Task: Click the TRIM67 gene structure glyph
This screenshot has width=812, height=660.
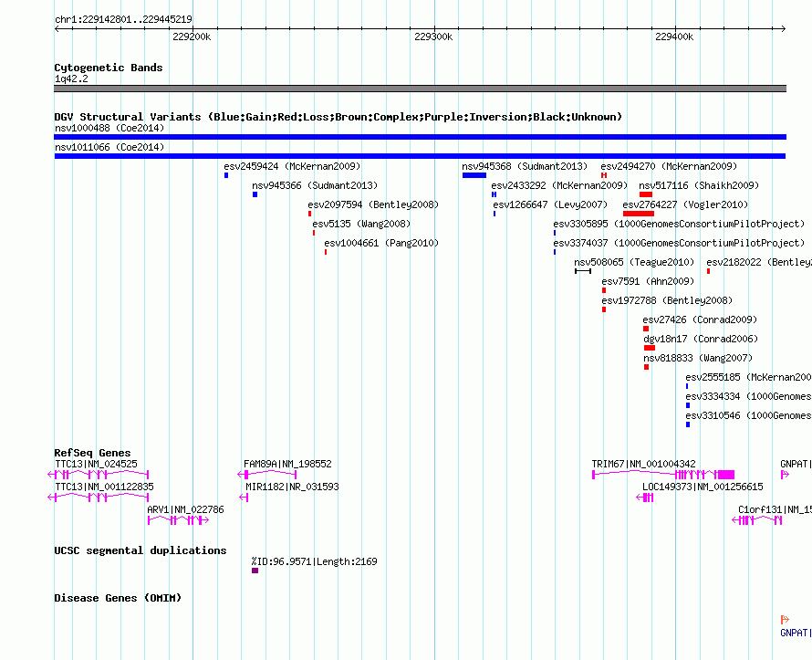Action: tap(663, 475)
